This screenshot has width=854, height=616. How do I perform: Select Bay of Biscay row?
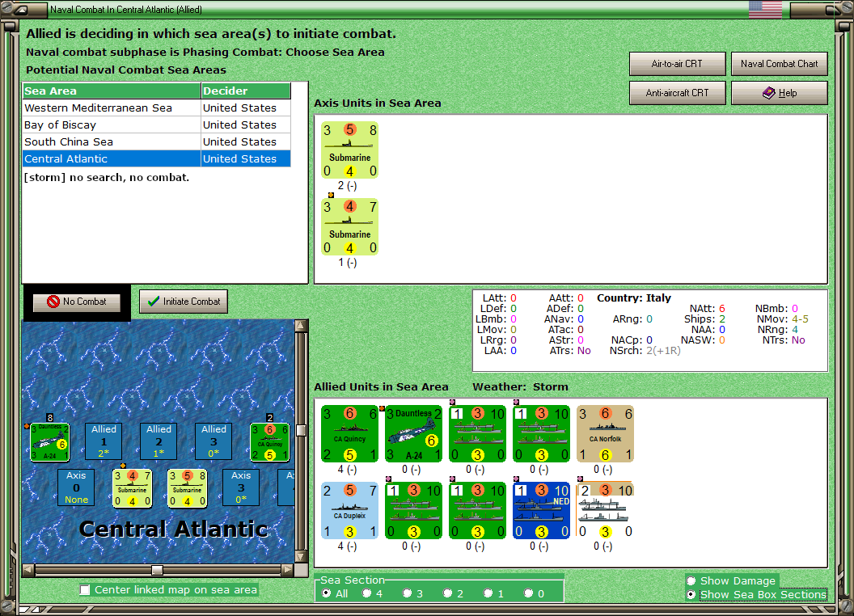pos(157,124)
